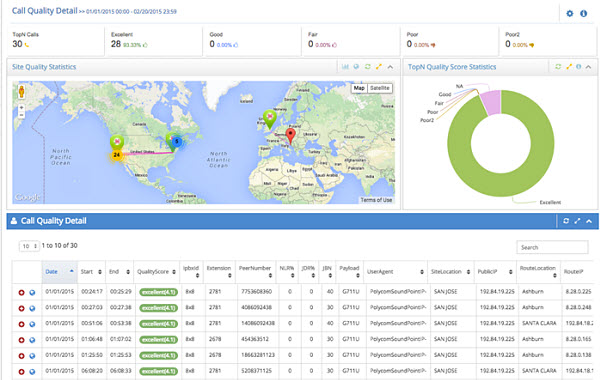Drop the Street View pegman on map
This screenshot has width=600, height=380.
click(x=21, y=92)
